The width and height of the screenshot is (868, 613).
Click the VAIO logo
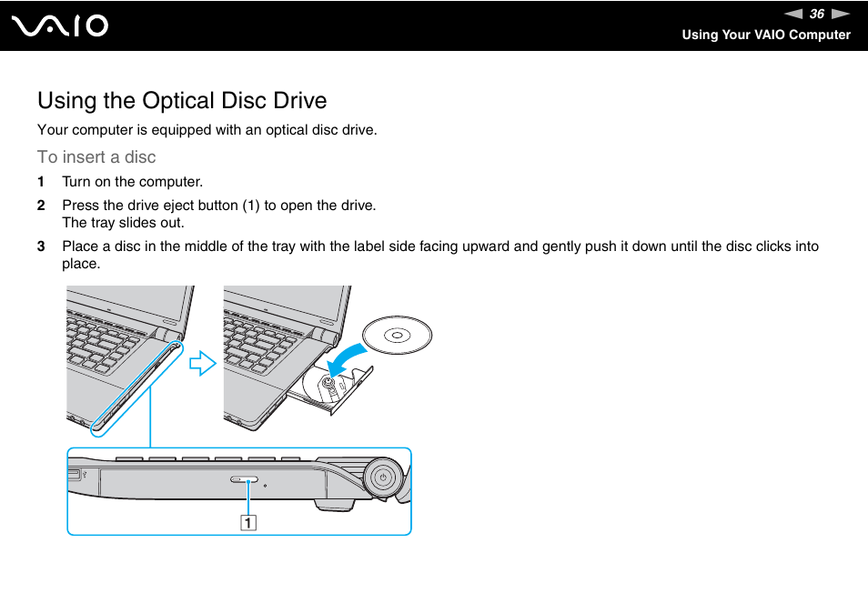60,26
